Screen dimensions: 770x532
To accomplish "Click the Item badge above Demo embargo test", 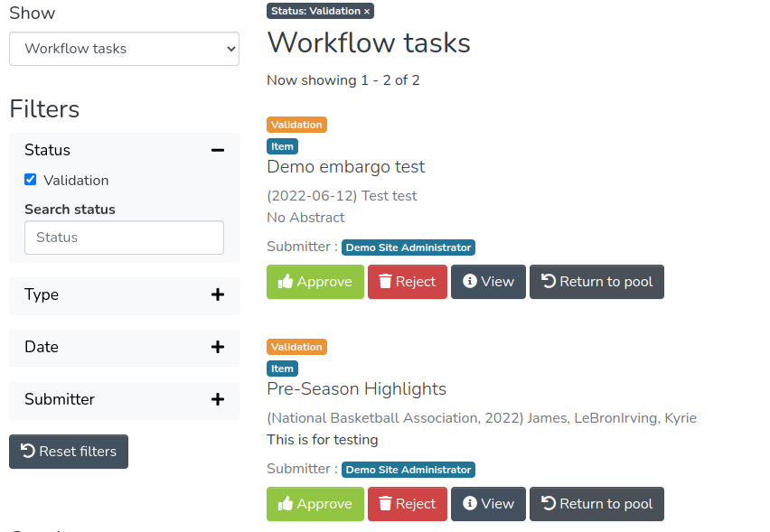I will coord(282,146).
